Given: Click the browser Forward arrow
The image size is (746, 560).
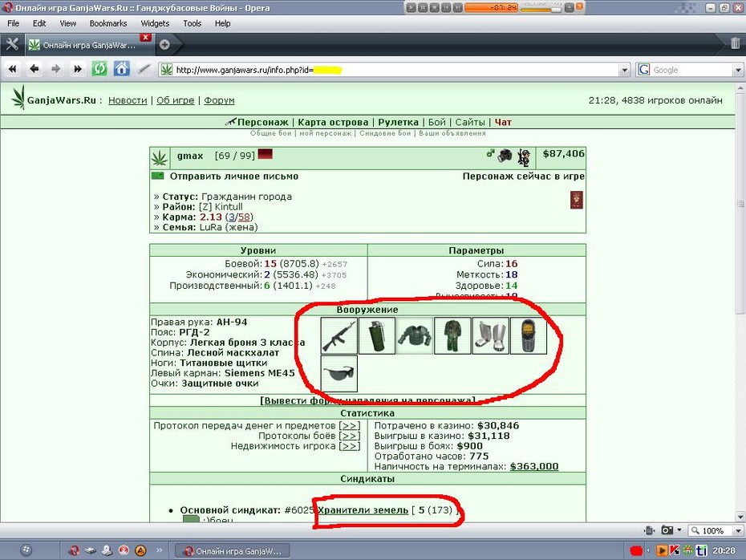Looking at the screenshot, I should point(55,69).
